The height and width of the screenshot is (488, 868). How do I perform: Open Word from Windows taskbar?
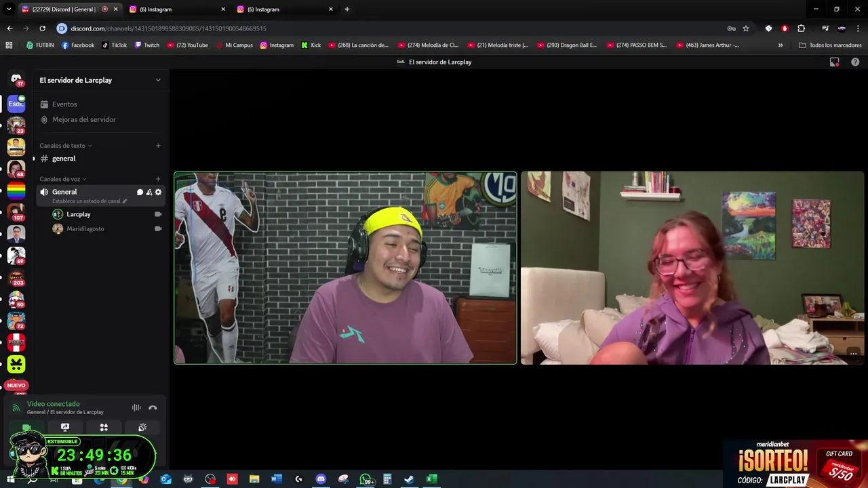coord(276,479)
